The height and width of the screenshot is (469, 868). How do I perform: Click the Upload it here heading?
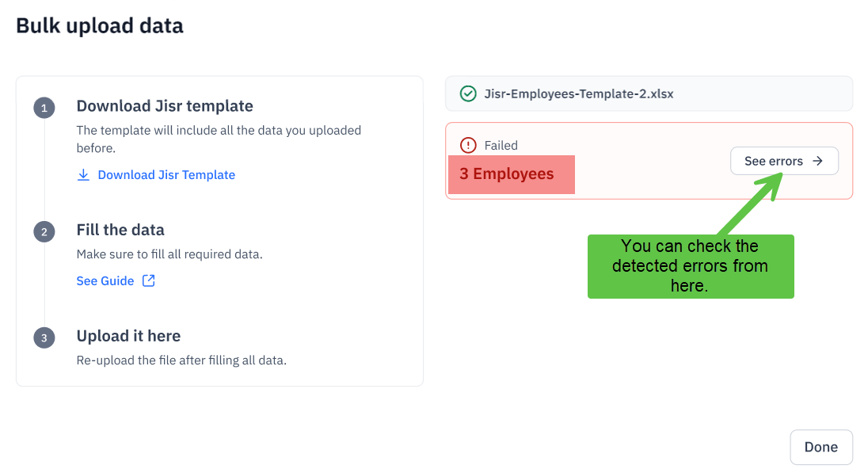pos(128,336)
